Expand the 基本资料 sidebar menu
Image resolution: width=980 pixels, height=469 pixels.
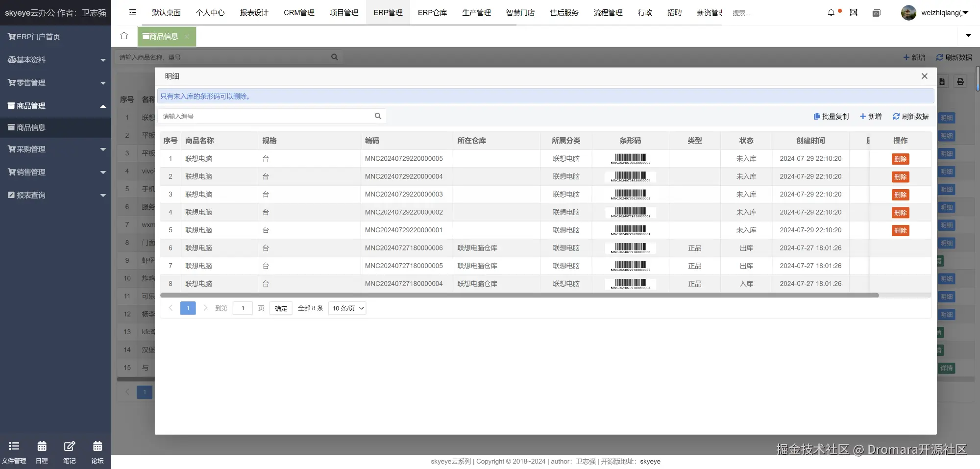[x=55, y=60]
